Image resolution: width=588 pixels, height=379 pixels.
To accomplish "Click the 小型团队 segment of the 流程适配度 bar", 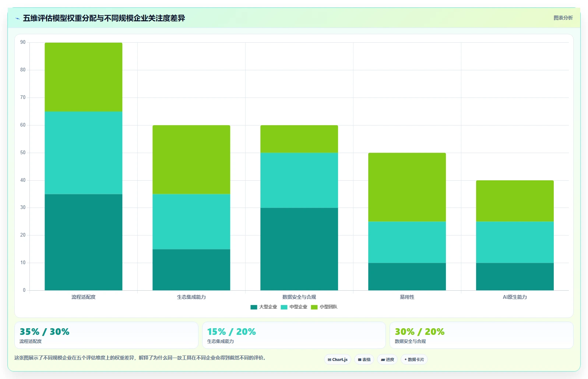I will coord(84,77).
